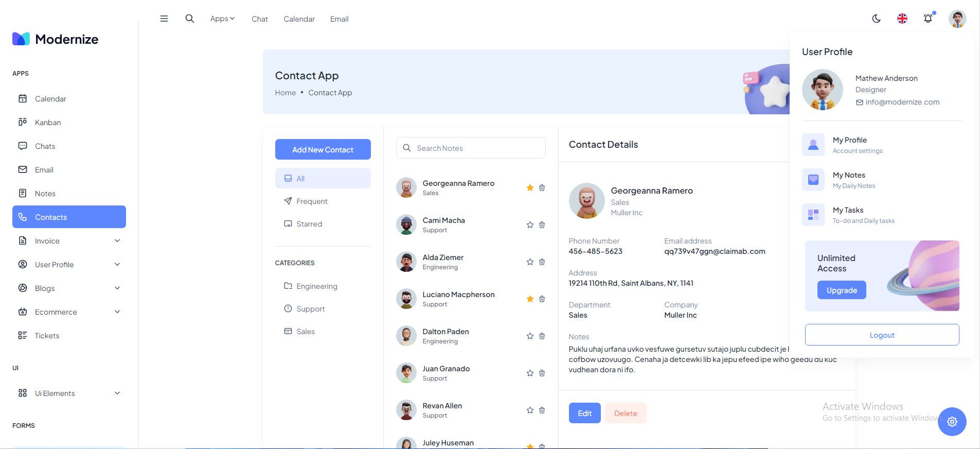Click the trash icon for Alda Ziemer
This screenshot has height=449, width=980.
point(542,262)
